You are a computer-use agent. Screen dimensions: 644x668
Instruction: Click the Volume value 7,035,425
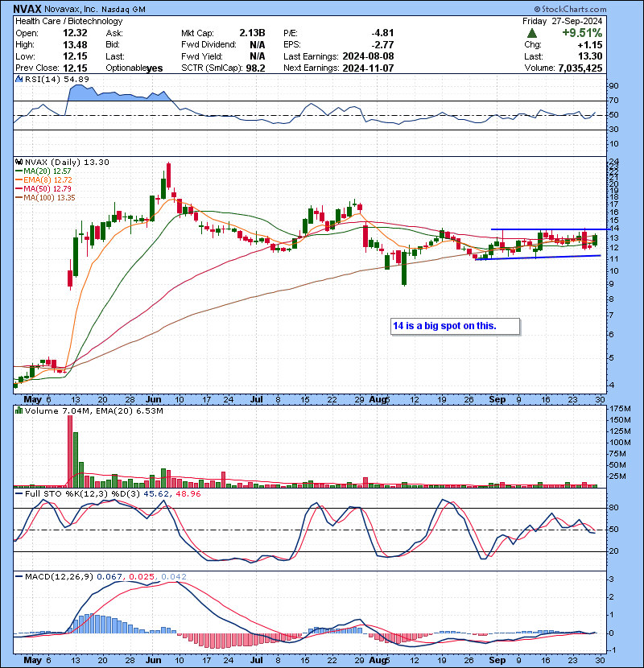580,68
